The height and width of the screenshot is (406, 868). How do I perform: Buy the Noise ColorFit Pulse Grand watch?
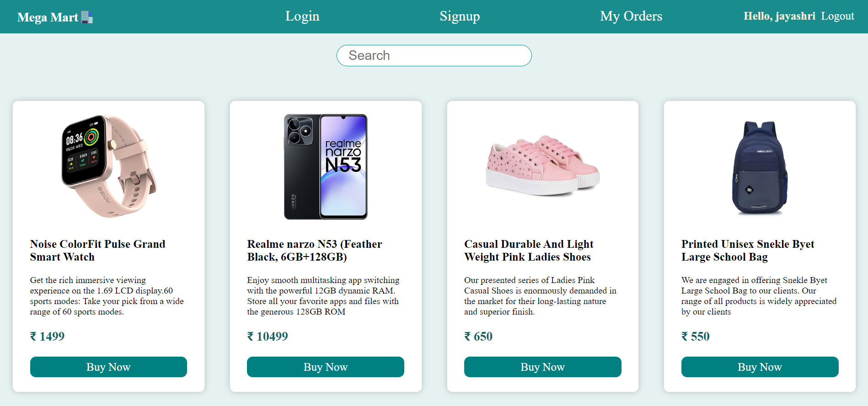pos(108,367)
